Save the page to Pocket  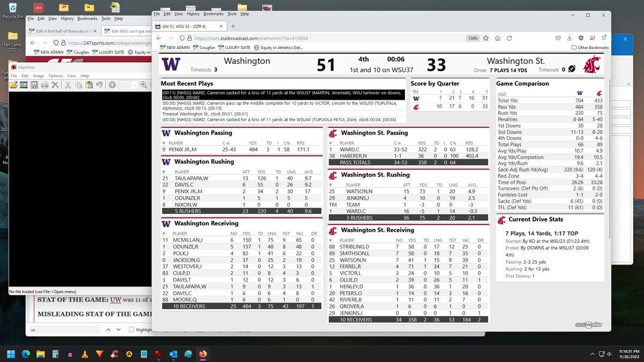(x=558, y=38)
